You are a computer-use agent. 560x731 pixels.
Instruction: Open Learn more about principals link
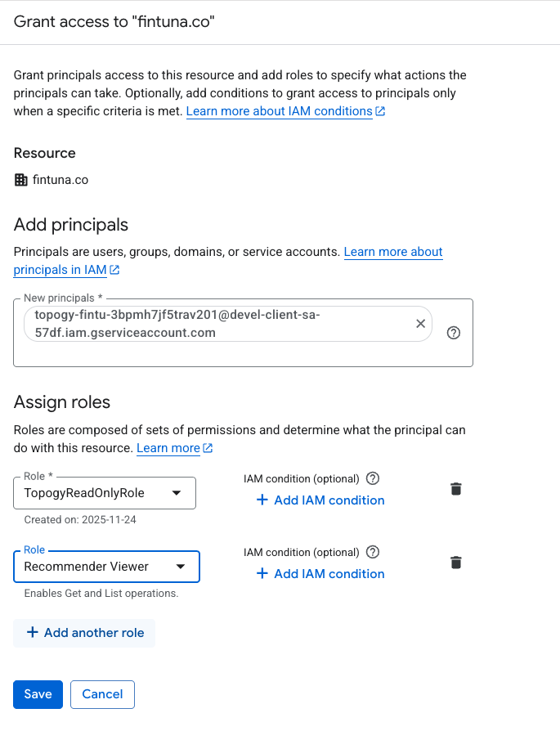point(393,252)
